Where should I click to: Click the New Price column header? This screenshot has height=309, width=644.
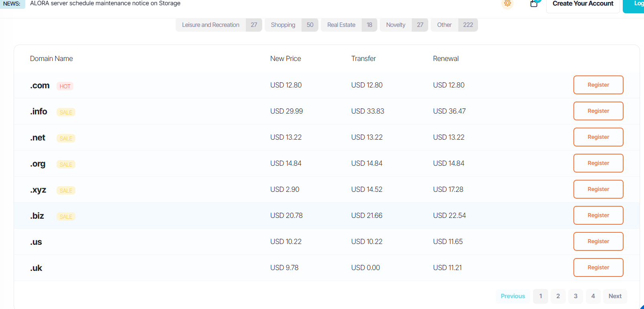pos(286,59)
